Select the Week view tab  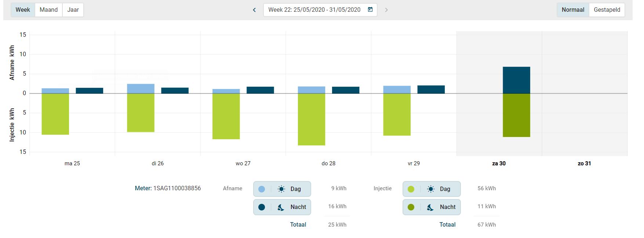23,10
